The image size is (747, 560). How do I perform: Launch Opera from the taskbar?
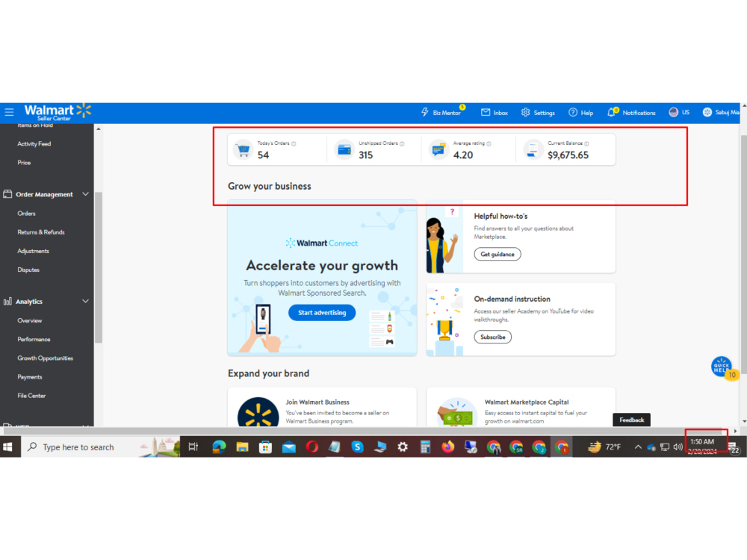click(x=311, y=447)
